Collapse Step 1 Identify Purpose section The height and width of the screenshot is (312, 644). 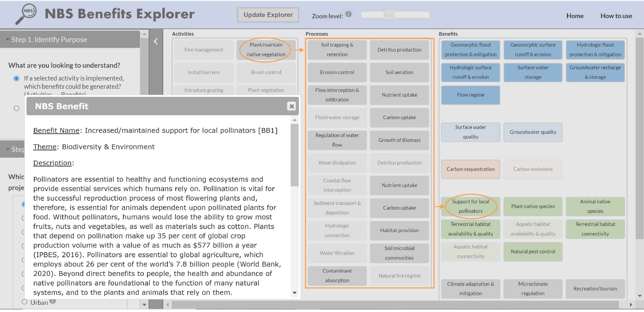[70, 40]
